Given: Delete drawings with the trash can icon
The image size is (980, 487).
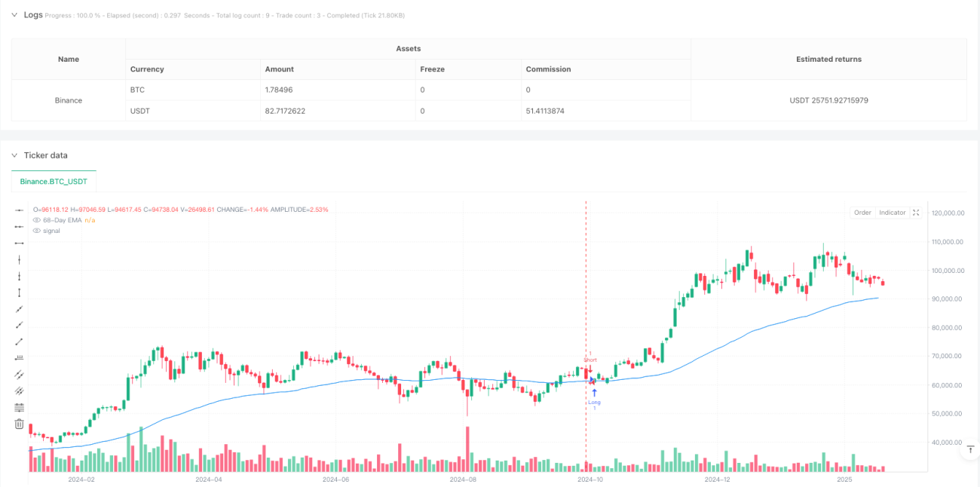Looking at the screenshot, I should coord(20,424).
